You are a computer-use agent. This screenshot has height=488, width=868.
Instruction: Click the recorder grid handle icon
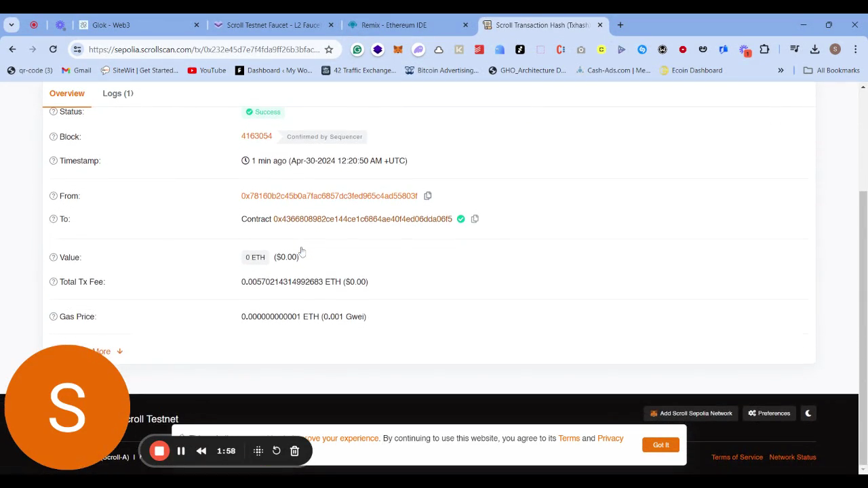point(258,451)
